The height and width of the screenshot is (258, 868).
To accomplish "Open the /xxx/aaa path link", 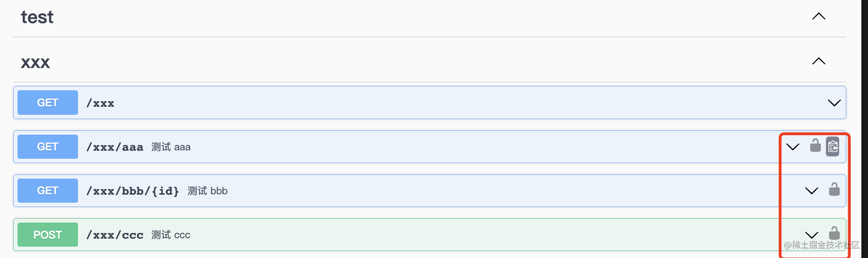I will point(115,147).
